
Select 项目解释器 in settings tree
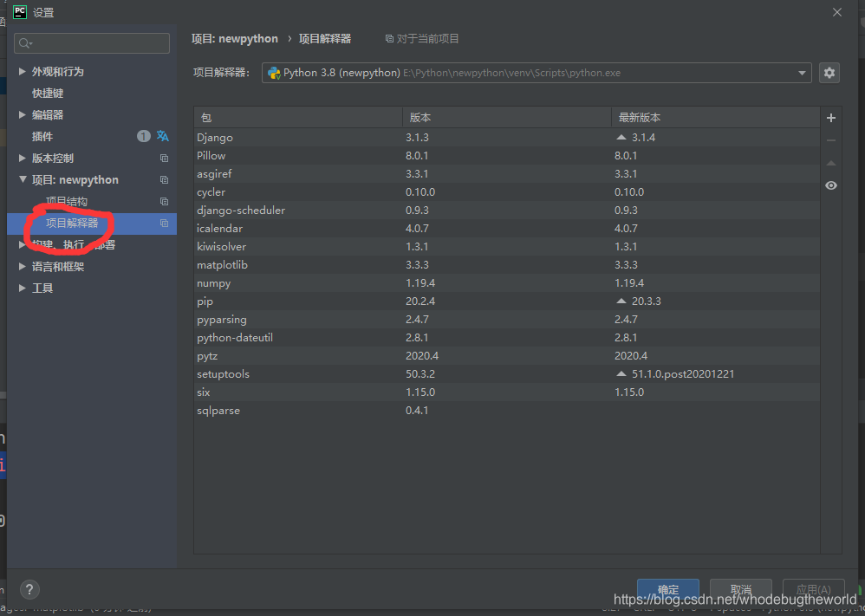(72, 224)
